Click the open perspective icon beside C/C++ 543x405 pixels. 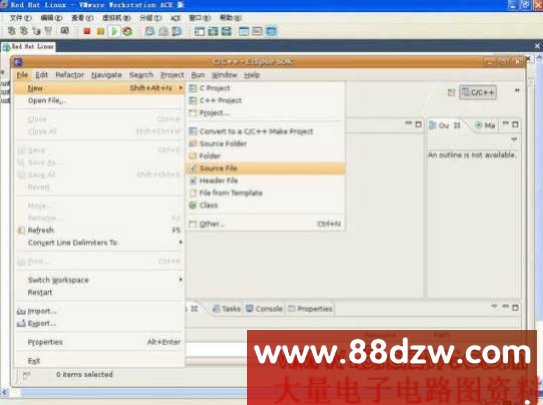[451, 92]
